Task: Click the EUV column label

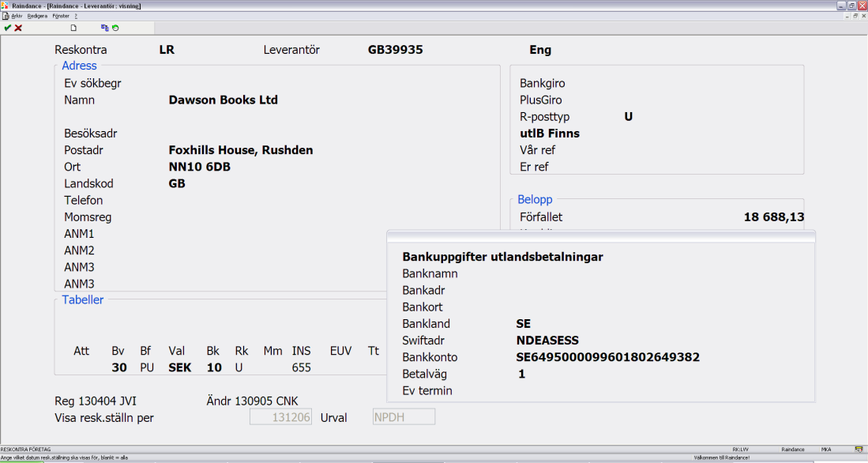Action: click(341, 351)
